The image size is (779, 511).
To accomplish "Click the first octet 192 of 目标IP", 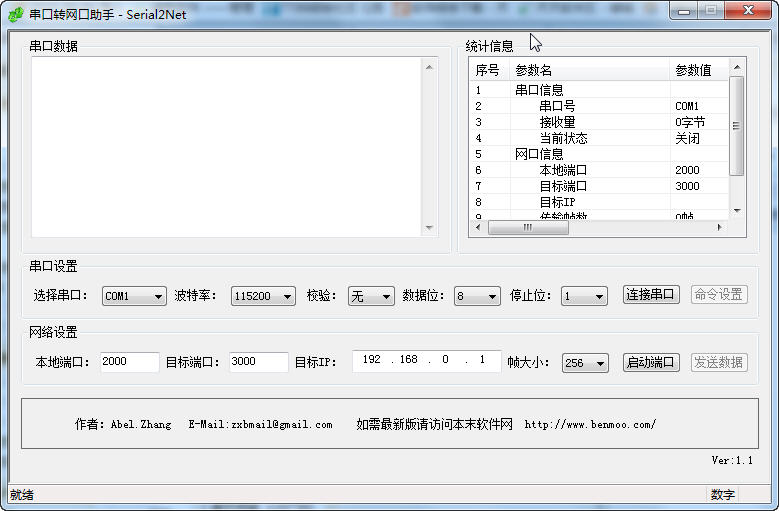I will tap(371, 360).
